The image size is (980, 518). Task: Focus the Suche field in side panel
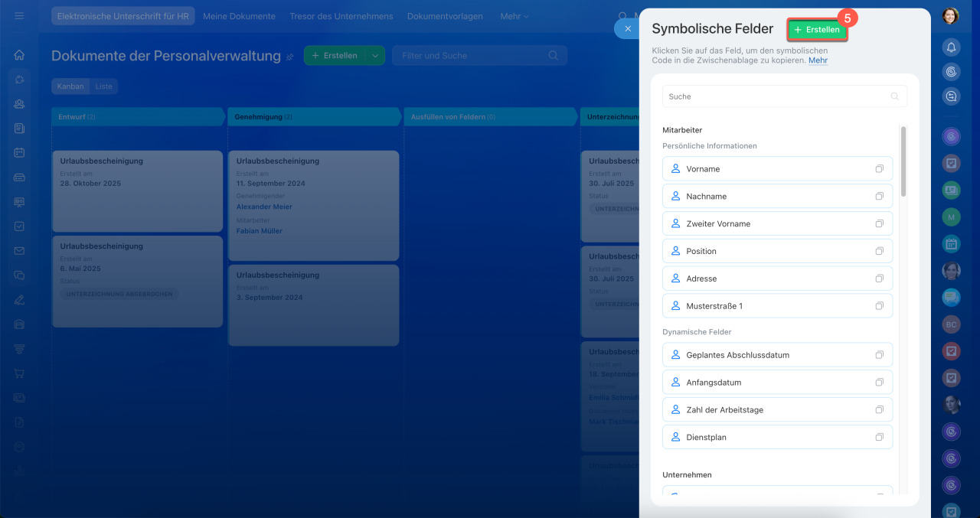(x=785, y=96)
